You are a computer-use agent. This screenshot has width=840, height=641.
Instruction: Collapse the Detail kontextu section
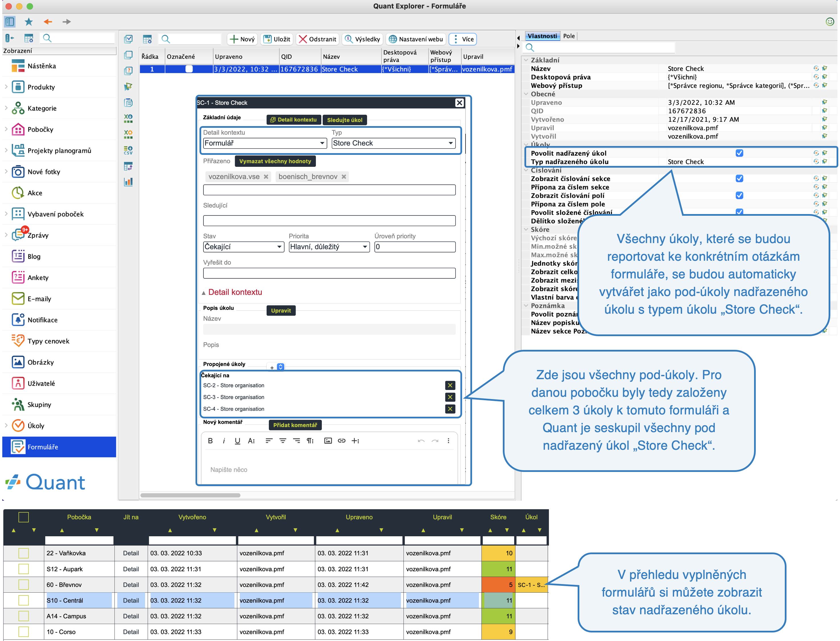204,293
